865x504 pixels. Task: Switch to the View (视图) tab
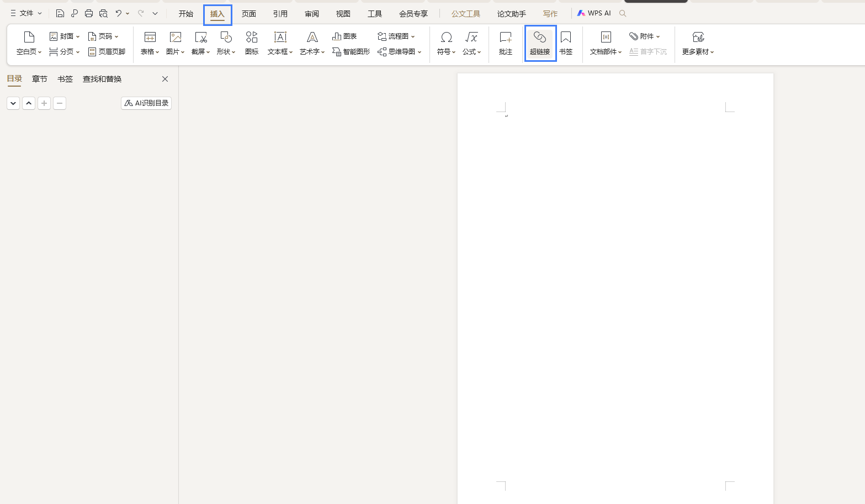343,14
